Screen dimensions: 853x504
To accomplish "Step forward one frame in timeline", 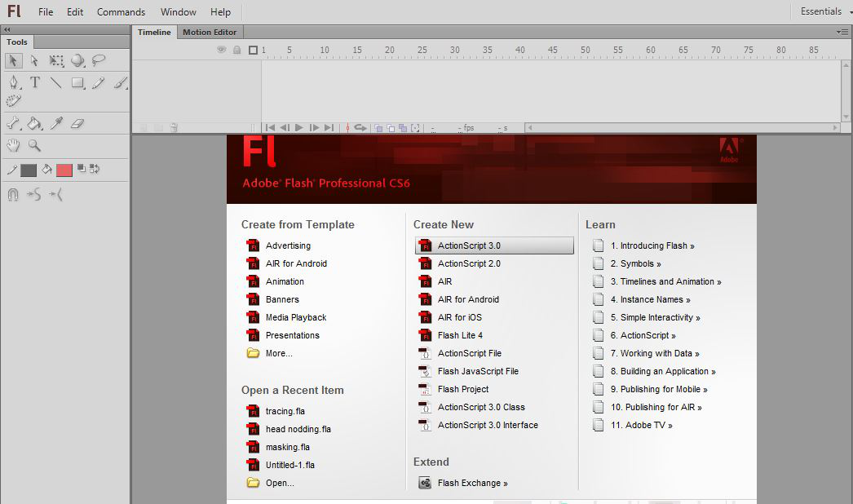I will coord(314,127).
